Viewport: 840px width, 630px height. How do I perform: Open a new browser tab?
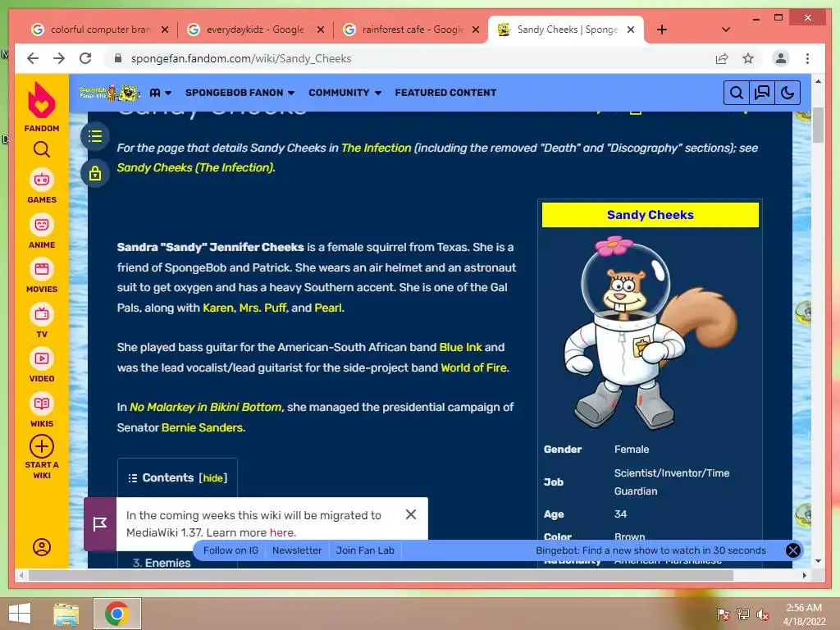click(x=662, y=30)
